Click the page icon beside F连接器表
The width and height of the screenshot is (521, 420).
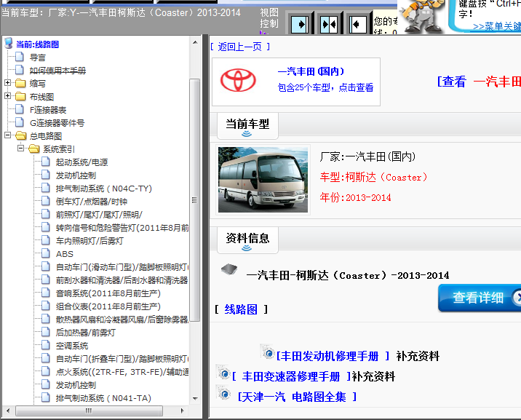tap(20, 109)
